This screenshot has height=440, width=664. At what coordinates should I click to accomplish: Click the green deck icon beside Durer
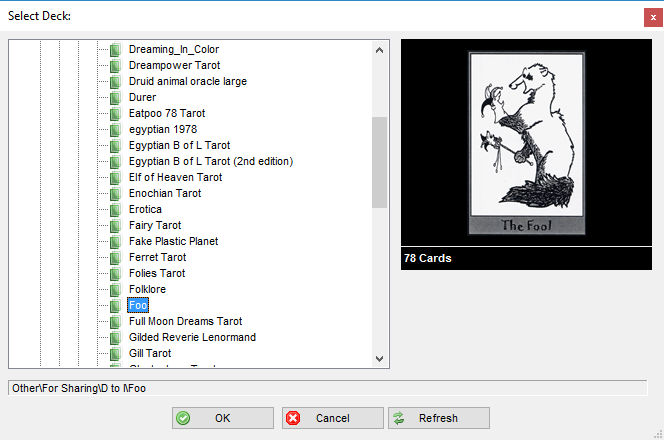[115, 98]
